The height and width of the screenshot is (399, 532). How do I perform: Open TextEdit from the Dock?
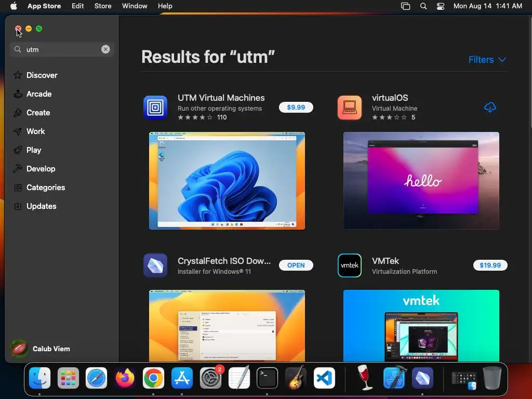pos(239,378)
